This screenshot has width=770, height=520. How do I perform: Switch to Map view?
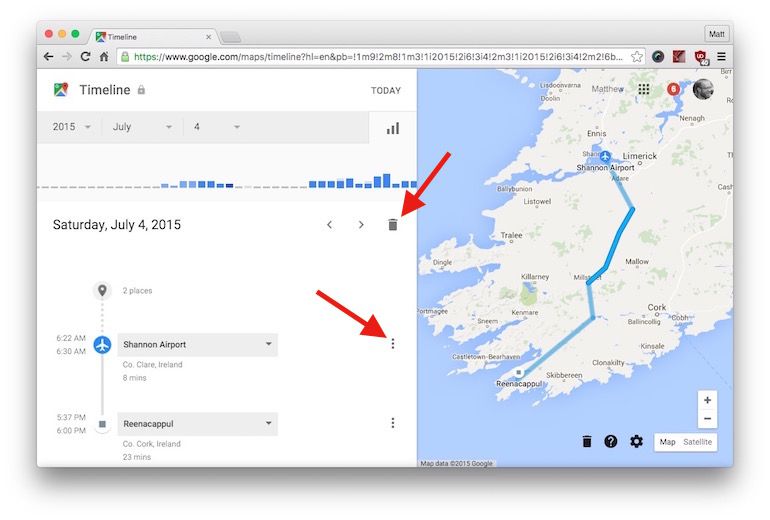coord(667,442)
